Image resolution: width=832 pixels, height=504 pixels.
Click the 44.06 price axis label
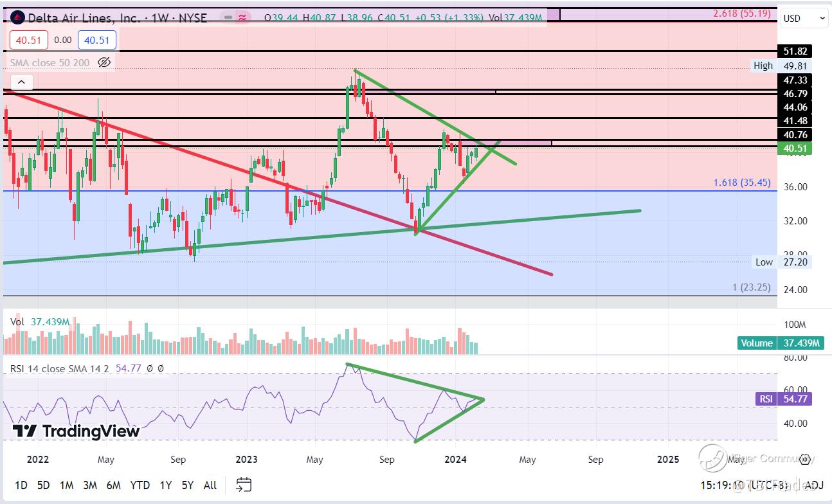[x=794, y=107]
